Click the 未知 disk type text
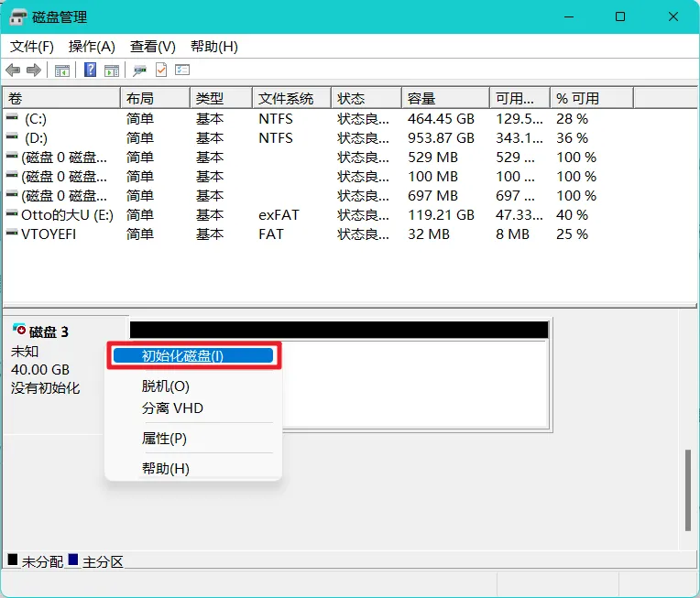The image size is (700, 598). pos(25,352)
